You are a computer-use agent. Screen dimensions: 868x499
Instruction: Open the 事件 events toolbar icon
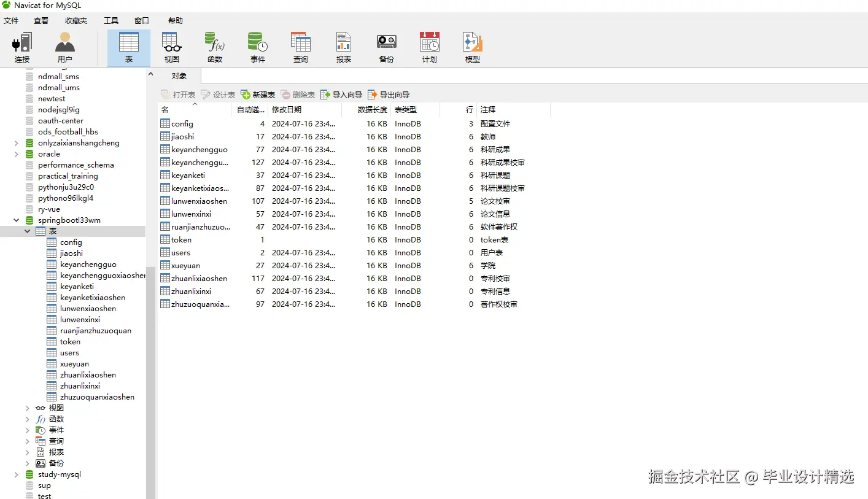click(258, 48)
